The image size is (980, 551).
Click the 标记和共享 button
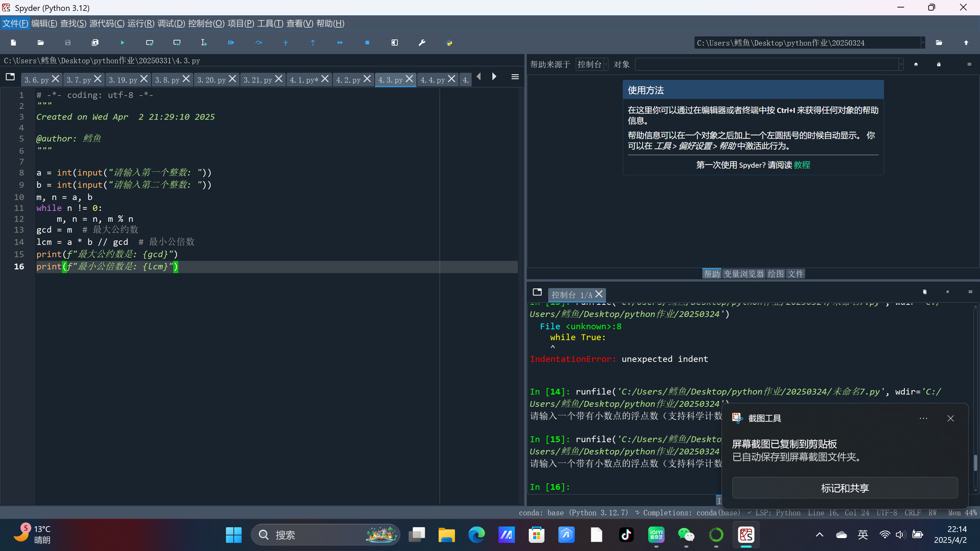[845, 488]
